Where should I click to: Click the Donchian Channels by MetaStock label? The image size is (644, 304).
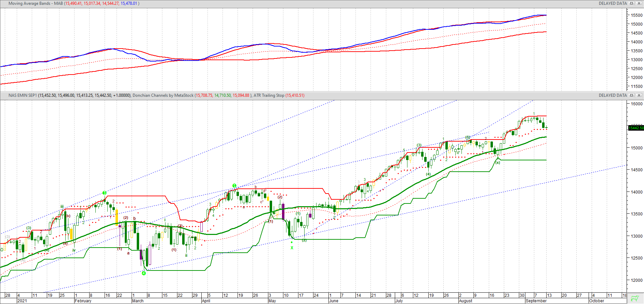click(163, 95)
